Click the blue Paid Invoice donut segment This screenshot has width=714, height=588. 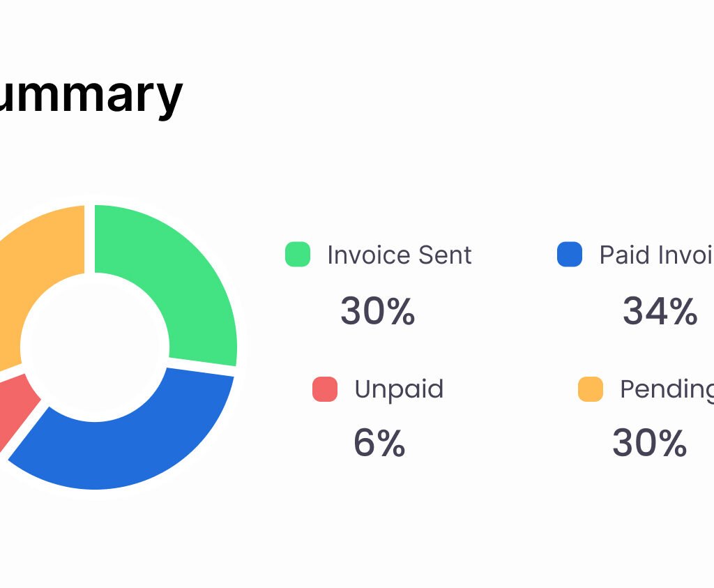point(139,446)
